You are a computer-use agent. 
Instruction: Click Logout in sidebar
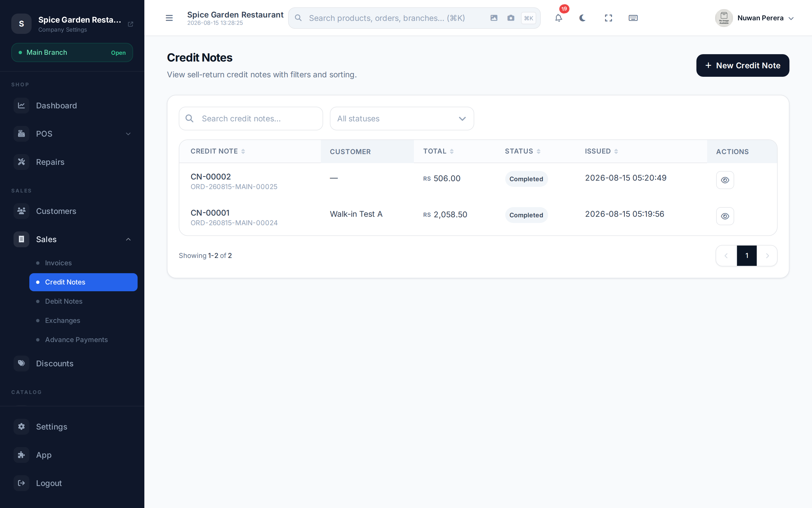[72, 483]
